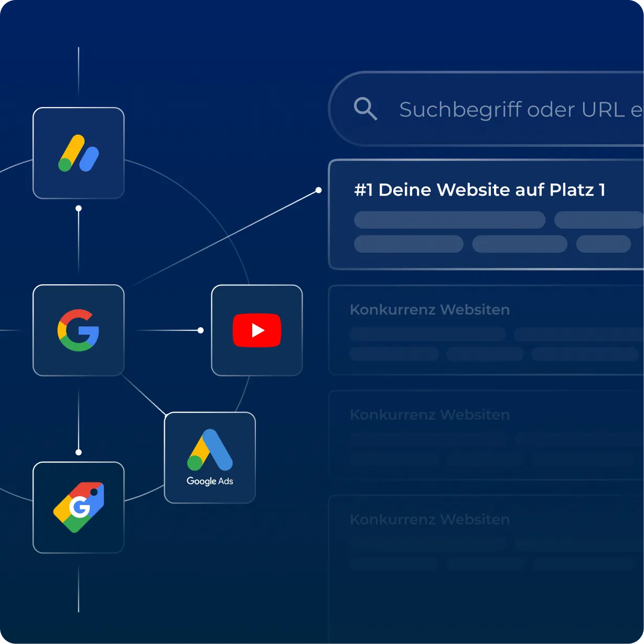Select the Google Ads icon
The height and width of the screenshot is (644, 644).
tap(209, 449)
